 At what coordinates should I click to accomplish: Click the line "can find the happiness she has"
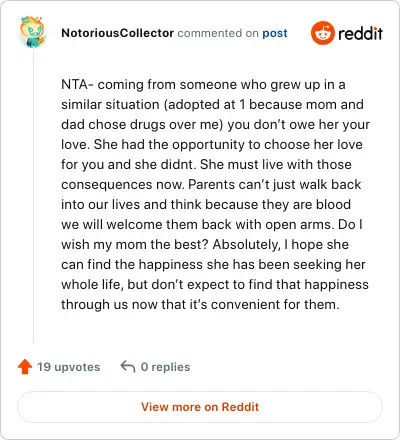(213, 264)
